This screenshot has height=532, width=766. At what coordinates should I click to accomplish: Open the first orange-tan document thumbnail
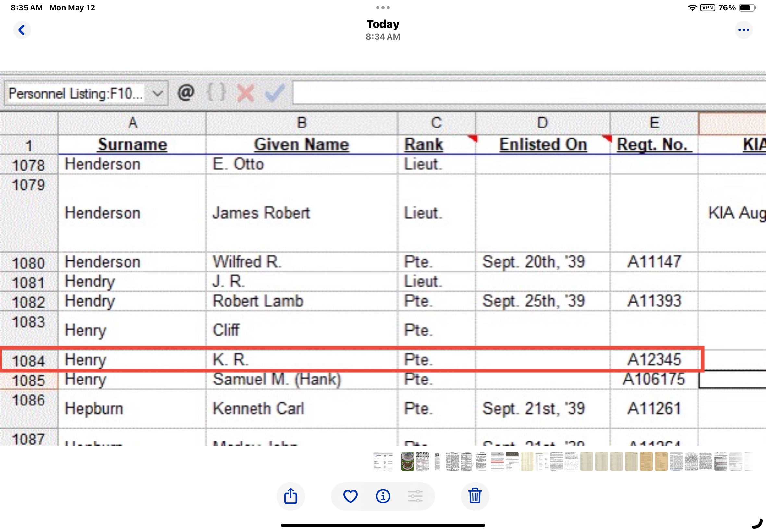tap(646, 461)
